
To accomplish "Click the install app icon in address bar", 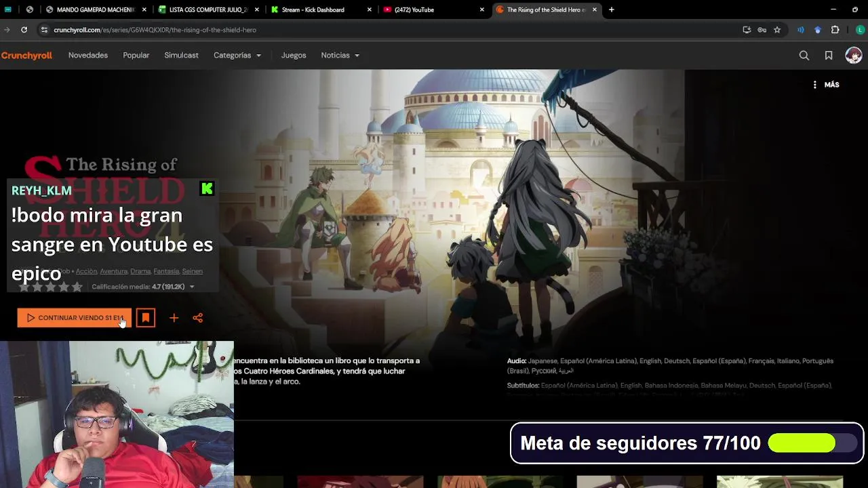I will click(x=747, y=30).
